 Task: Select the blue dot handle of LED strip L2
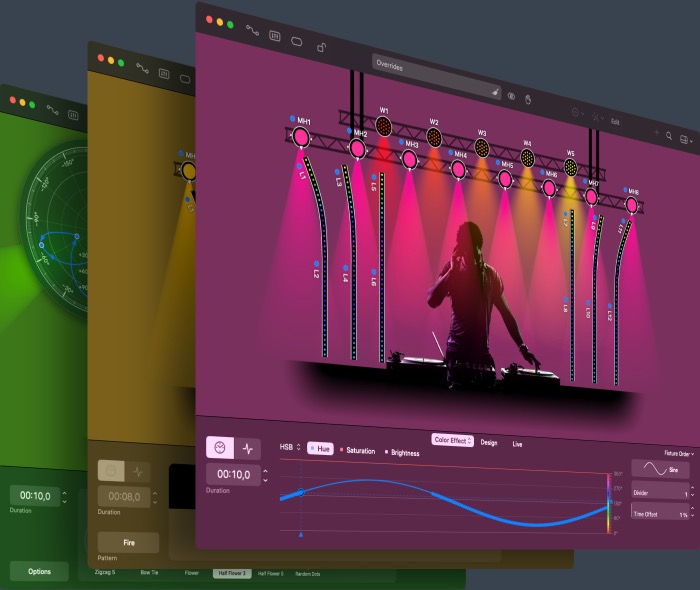[316, 264]
